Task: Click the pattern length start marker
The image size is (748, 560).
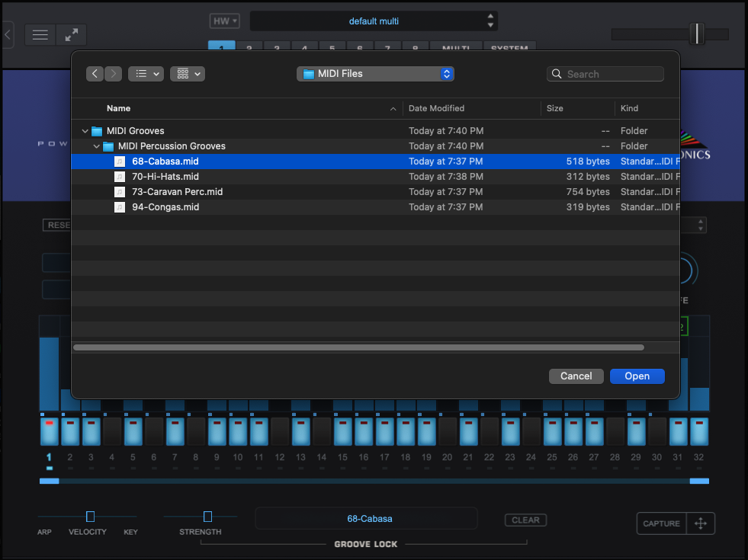Action: 49,481
